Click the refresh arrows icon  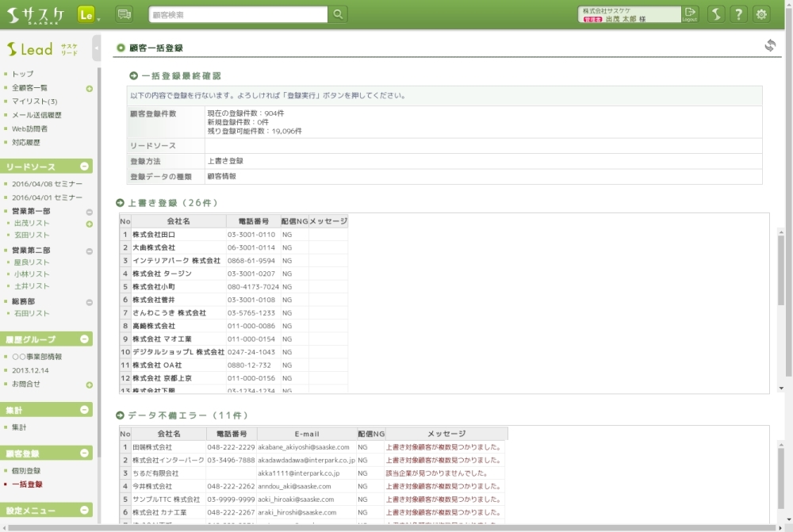[x=769, y=46]
